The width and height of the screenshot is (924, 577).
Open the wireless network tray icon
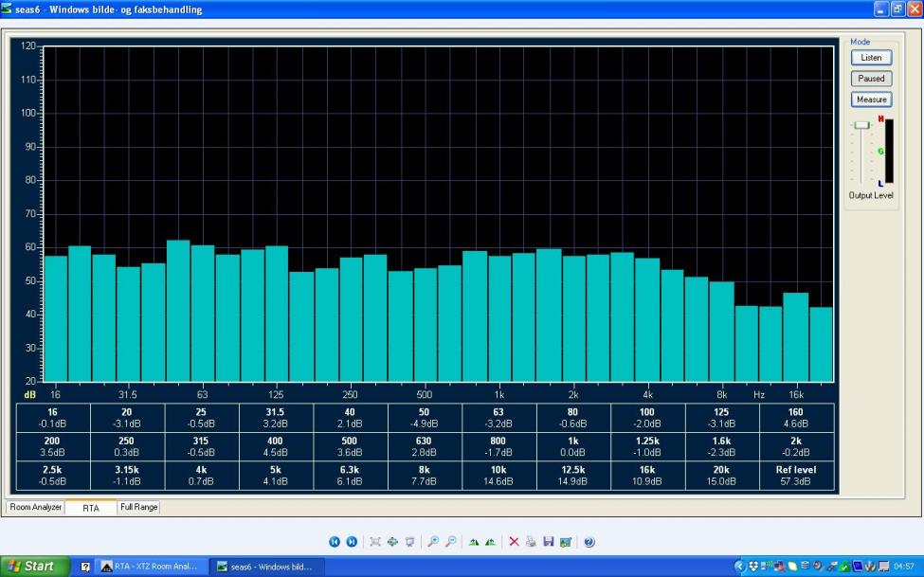(767, 567)
